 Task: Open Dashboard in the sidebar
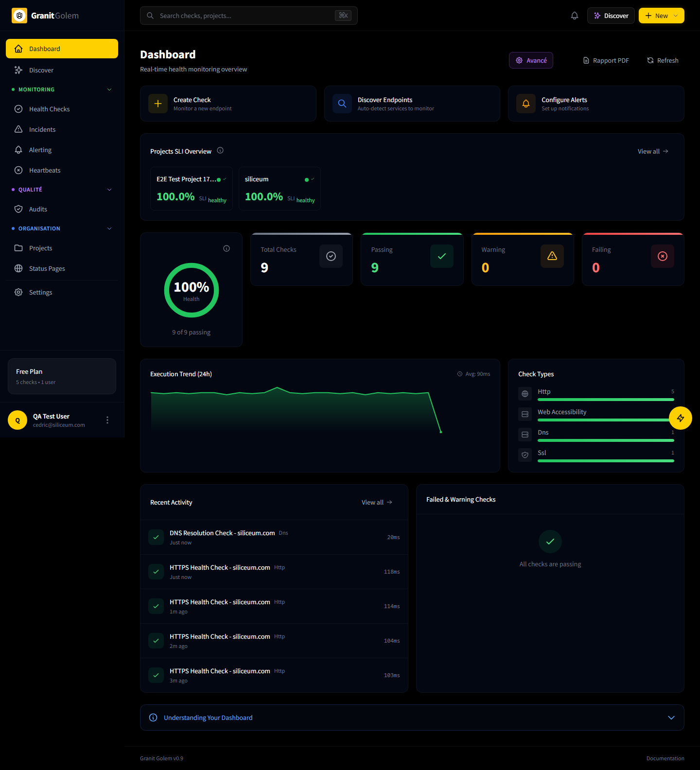click(62, 49)
